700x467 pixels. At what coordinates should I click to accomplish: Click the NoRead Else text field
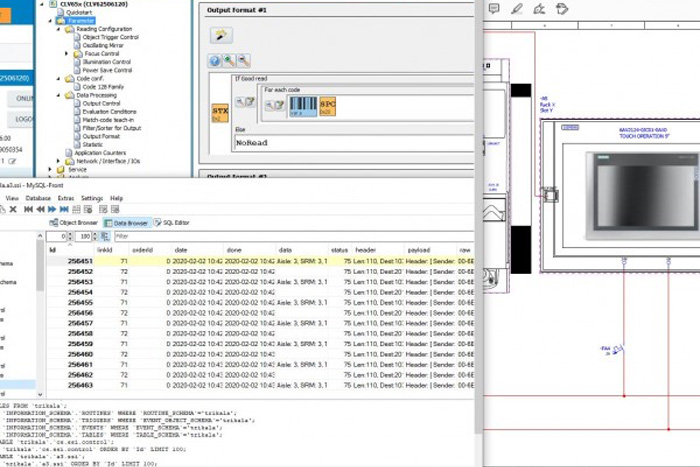354,143
